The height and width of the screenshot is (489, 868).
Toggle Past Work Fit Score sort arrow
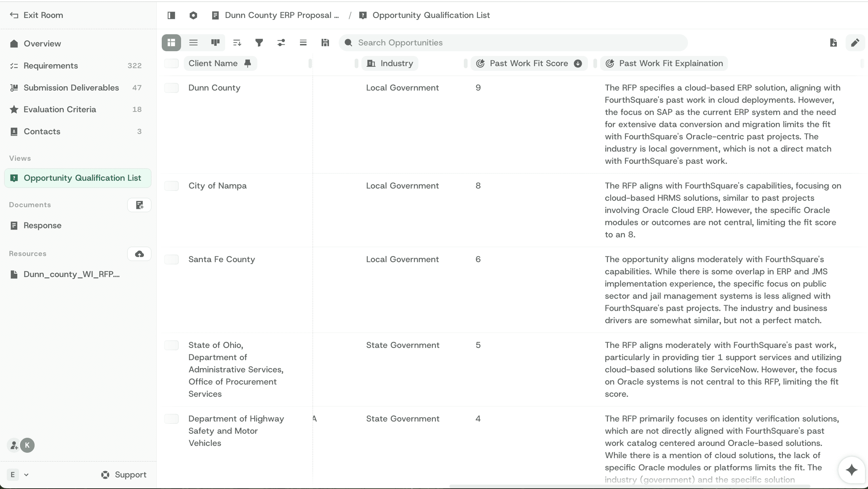(578, 63)
